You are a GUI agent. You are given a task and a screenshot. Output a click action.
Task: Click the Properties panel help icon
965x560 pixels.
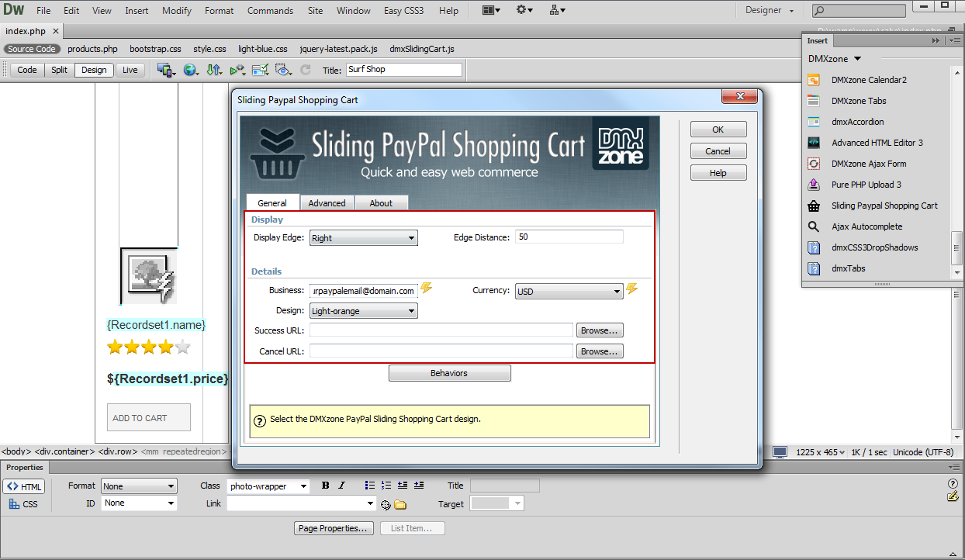pos(953,484)
